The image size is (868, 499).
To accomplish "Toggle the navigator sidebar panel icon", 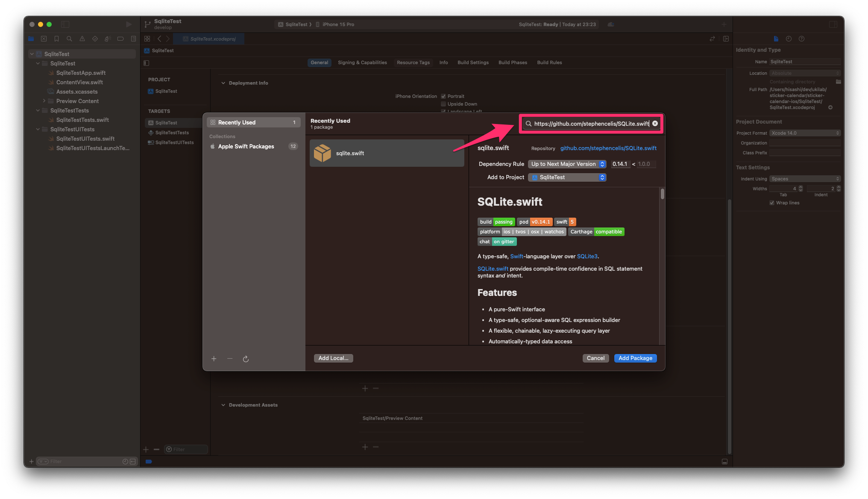I will pyautogui.click(x=65, y=24).
